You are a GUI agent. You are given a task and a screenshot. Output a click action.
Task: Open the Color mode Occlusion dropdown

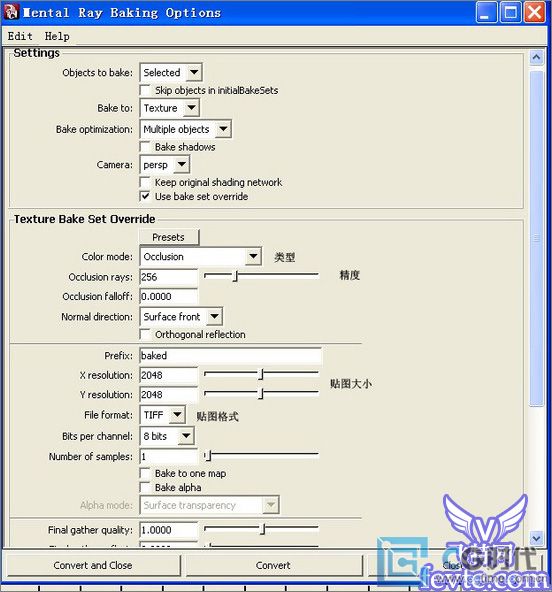200,257
